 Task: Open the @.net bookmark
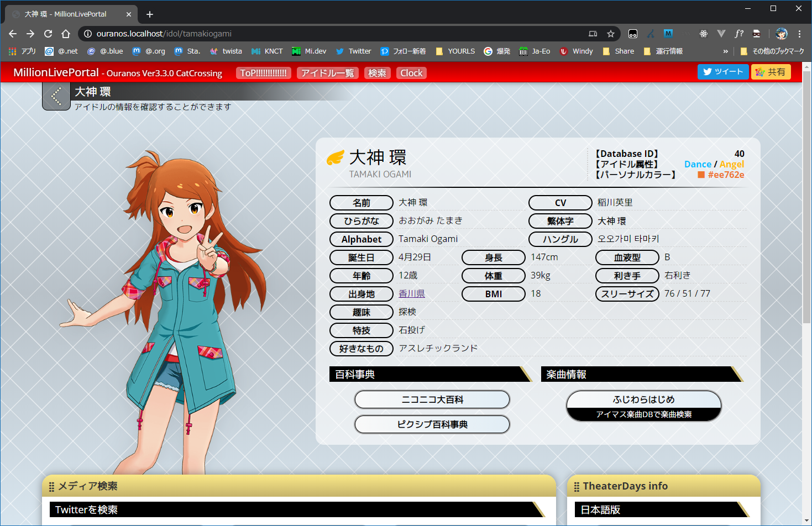click(x=61, y=51)
